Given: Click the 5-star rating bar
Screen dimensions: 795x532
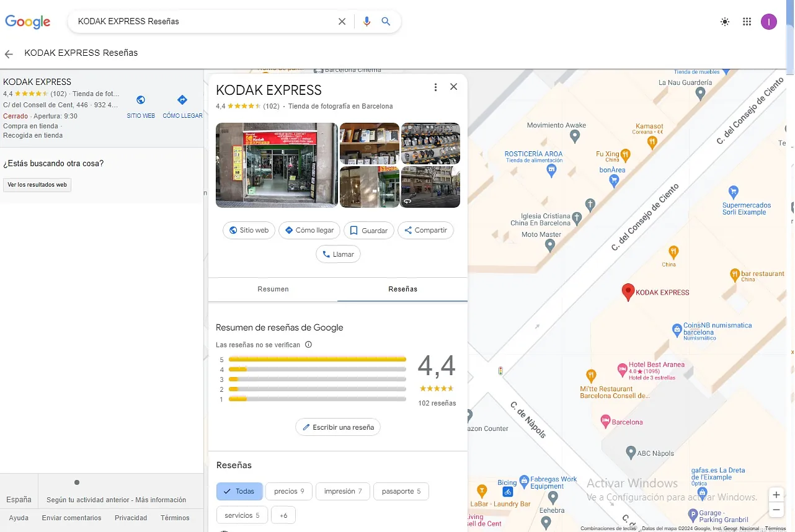Looking at the screenshot, I should coord(318,359).
